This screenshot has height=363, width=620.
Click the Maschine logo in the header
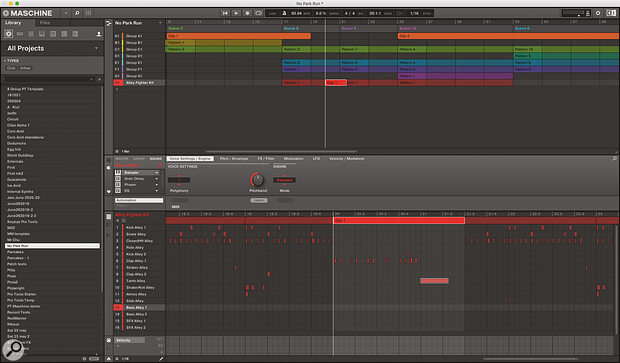[28, 13]
